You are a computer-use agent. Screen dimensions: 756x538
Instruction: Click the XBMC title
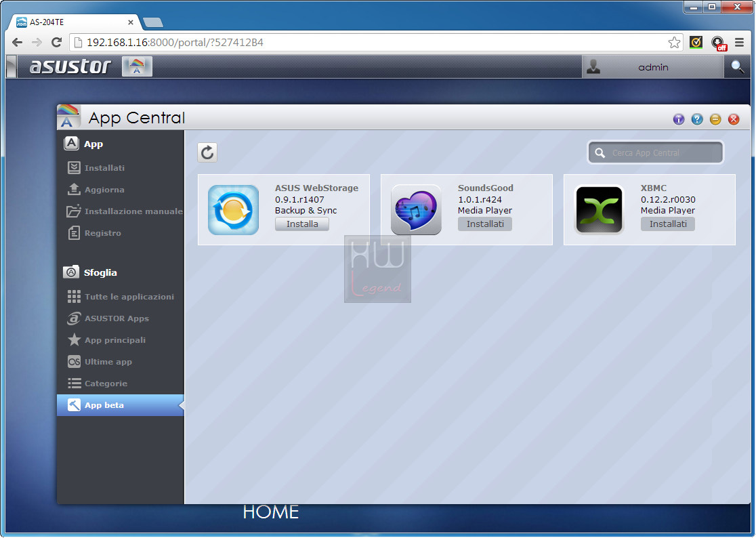[654, 188]
